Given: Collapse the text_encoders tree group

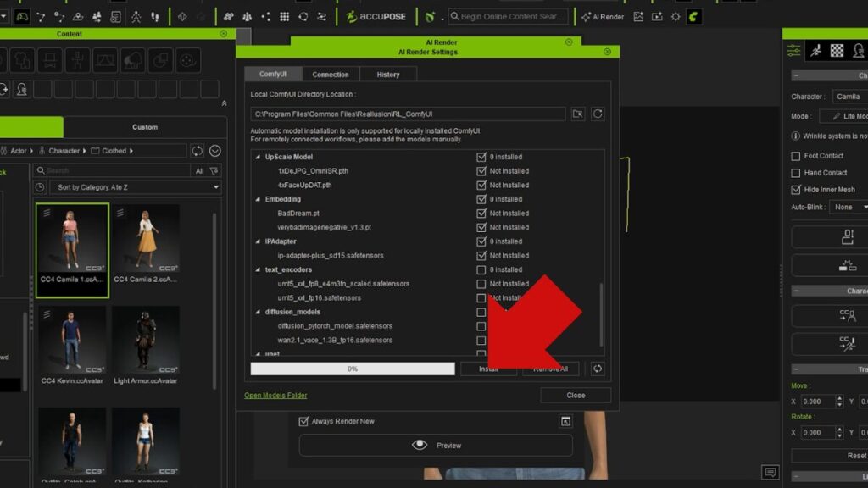Looking at the screenshot, I should tap(258, 270).
